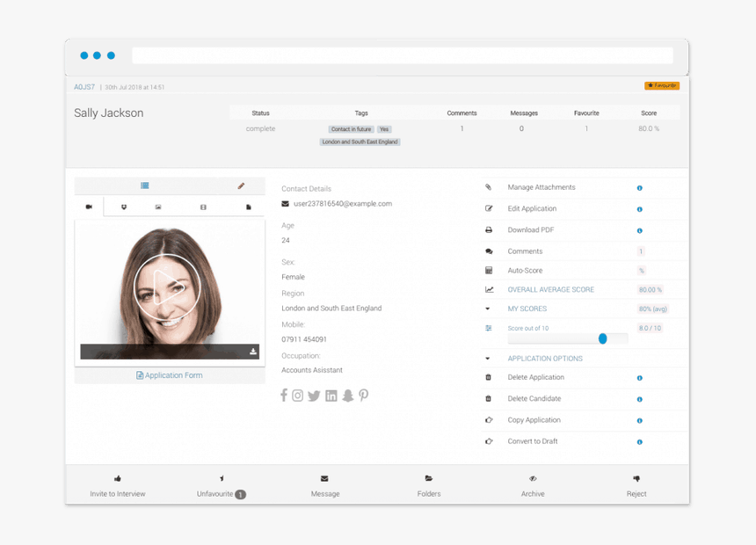Image resolution: width=756 pixels, height=545 pixels.
Task: Click Invite to Interview button
Action: click(118, 486)
